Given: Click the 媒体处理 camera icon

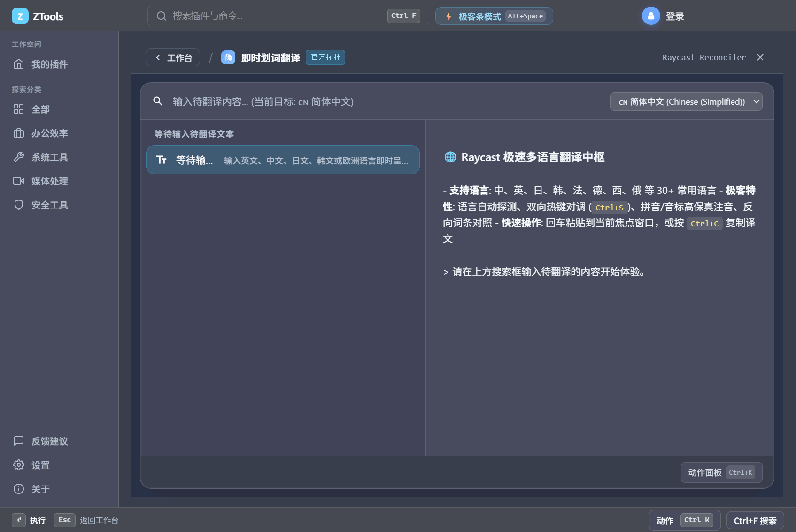Looking at the screenshot, I should coord(19,181).
